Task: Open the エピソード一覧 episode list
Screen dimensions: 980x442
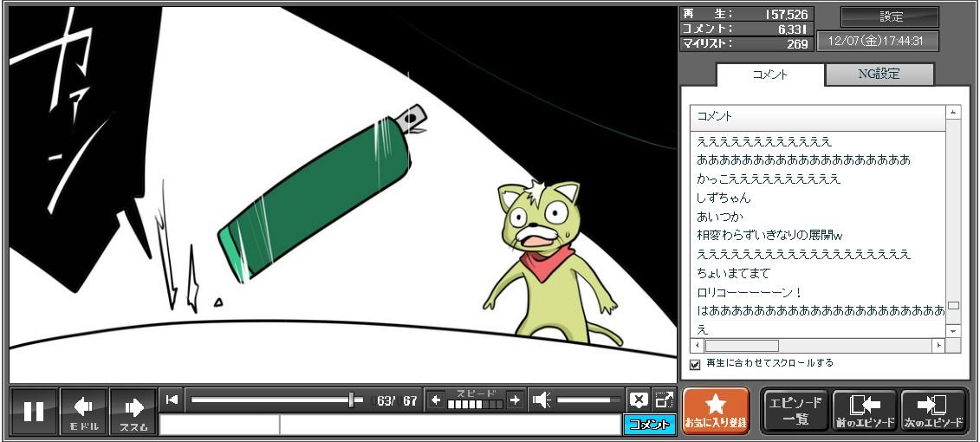Action: (x=795, y=411)
